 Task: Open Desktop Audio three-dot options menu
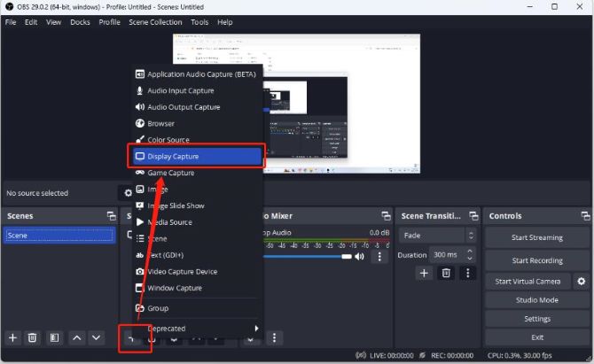(379, 257)
